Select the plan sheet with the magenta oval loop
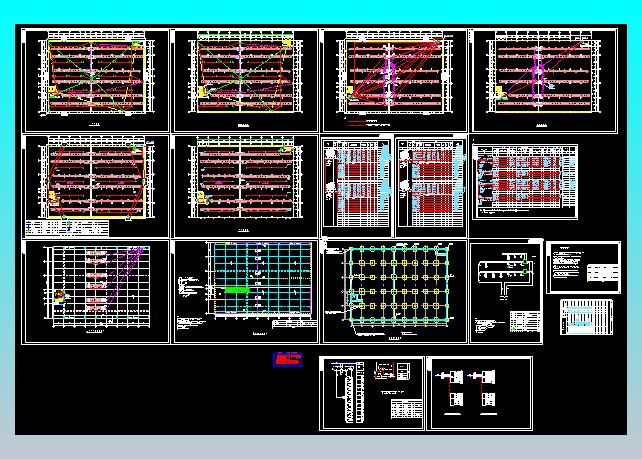 click(x=545, y=80)
